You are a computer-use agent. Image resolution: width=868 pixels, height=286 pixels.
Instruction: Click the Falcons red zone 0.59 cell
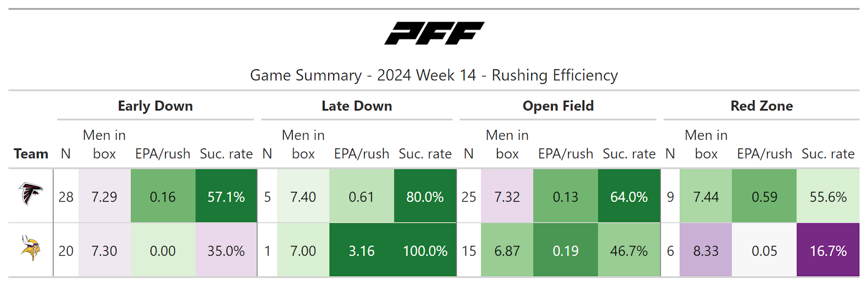(x=764, y=197)
